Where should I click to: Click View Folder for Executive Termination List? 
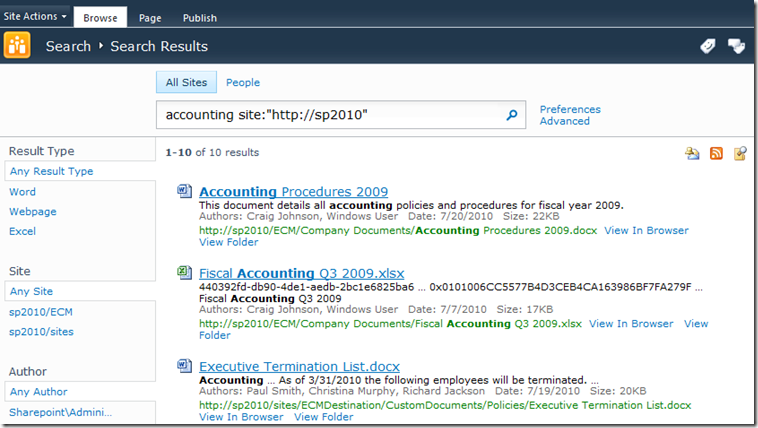(324, 417)
